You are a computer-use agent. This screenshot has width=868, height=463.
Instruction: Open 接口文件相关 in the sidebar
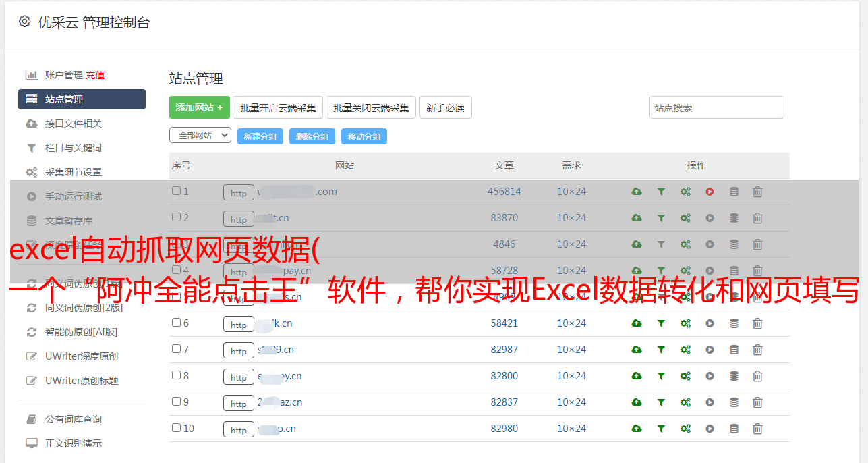point(74,124)
